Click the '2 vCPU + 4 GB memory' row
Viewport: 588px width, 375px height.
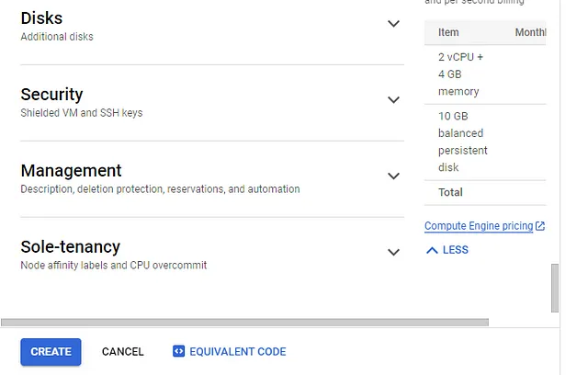[485, 74]
